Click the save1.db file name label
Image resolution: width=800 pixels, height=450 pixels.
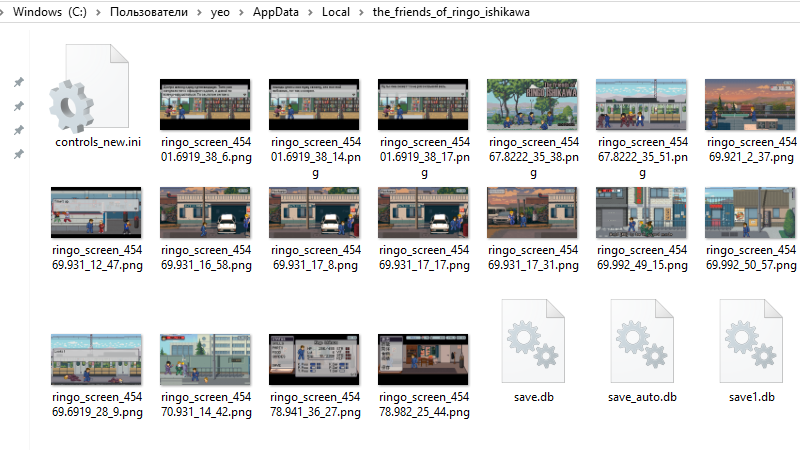[x=752, y=397]
